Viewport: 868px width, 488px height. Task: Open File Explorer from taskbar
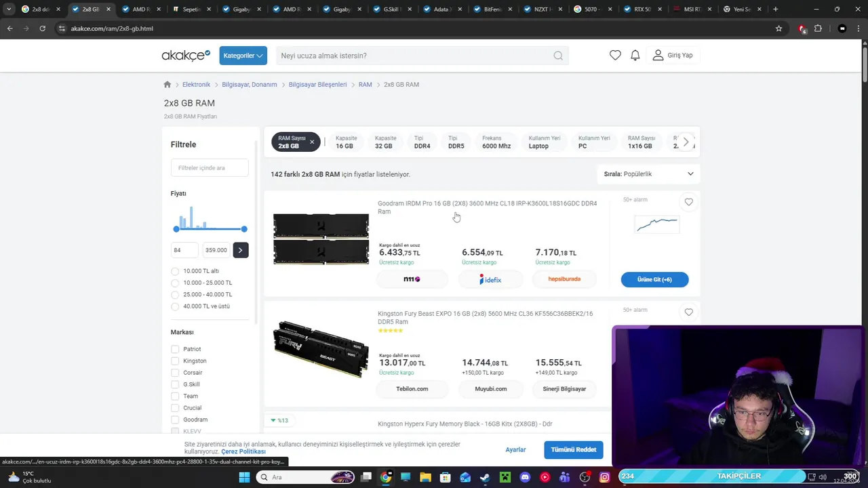click(x=425, y=477)
